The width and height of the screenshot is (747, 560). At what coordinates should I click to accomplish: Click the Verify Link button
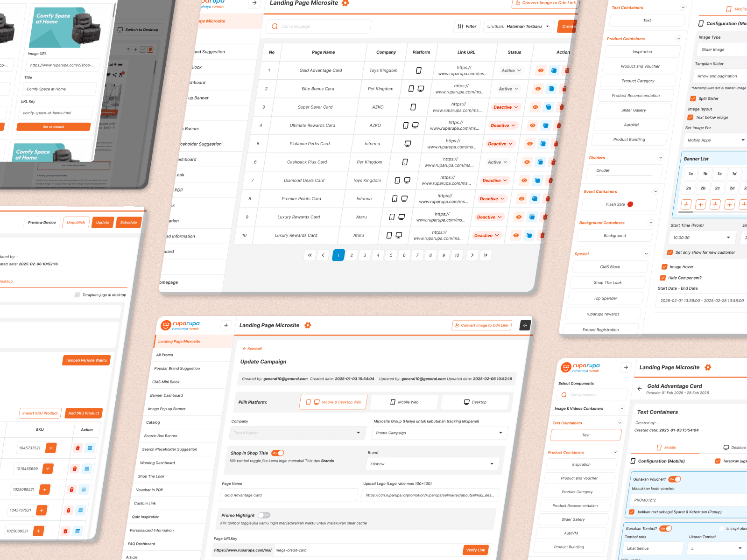coord(476,550)
